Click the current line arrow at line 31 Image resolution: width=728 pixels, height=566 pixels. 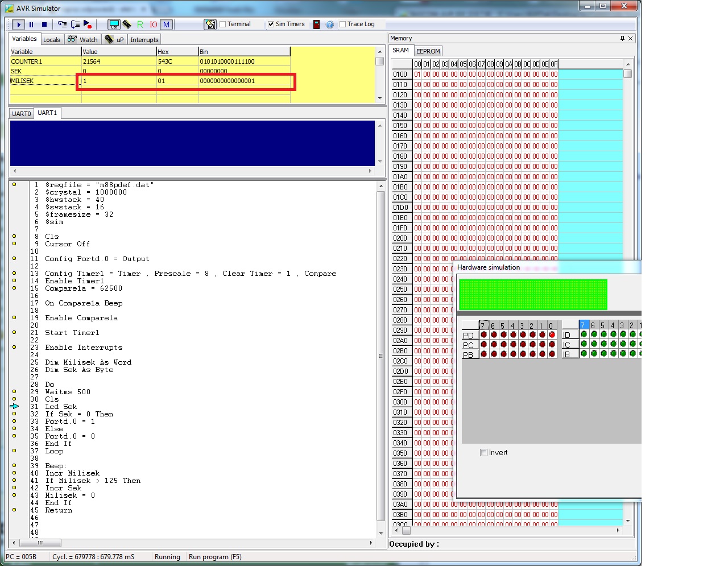[14, 406]
